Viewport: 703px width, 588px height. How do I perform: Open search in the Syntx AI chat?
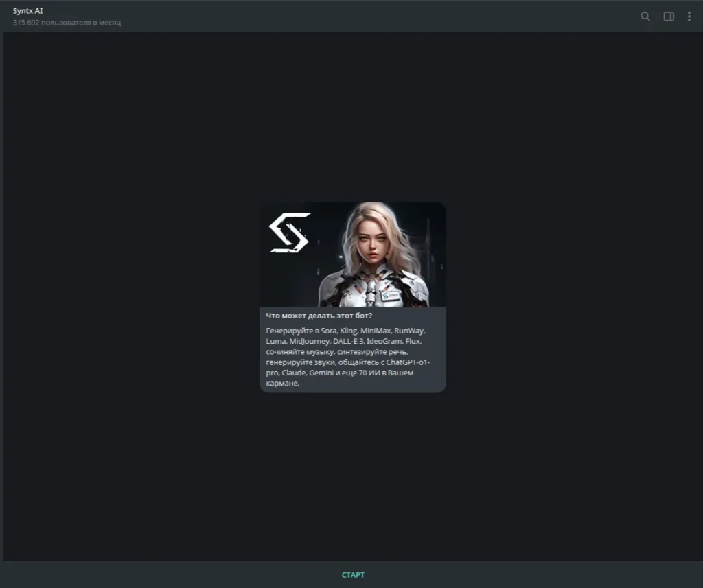[645, 16]
